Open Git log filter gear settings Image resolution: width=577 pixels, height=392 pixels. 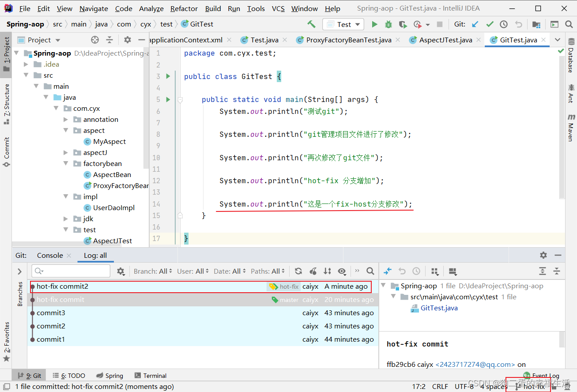point(121,271)
